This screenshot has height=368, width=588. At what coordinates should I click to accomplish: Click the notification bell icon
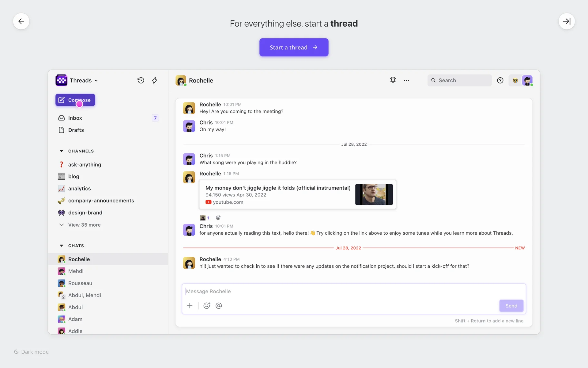click(x=393, y=80)
